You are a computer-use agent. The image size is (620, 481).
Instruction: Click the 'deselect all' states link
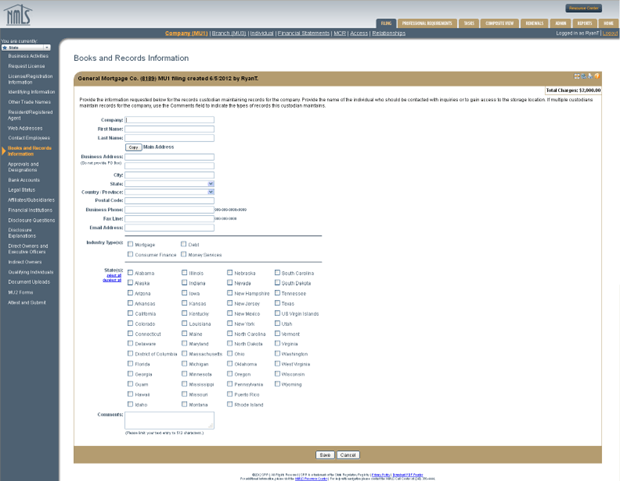coord(112,280)
